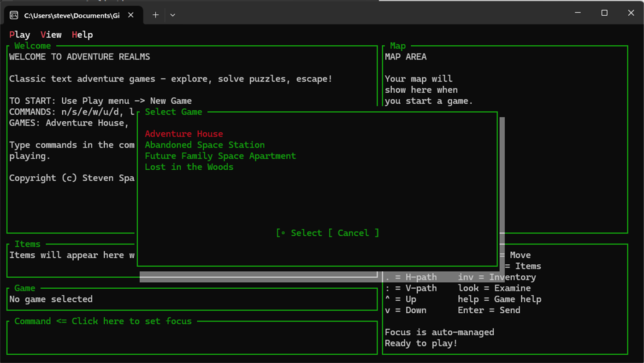Image resolution: width=644 pixels, height=363 pixels.
Task: Click the 'look = Examine' legend entry
Action: (494, 288)
